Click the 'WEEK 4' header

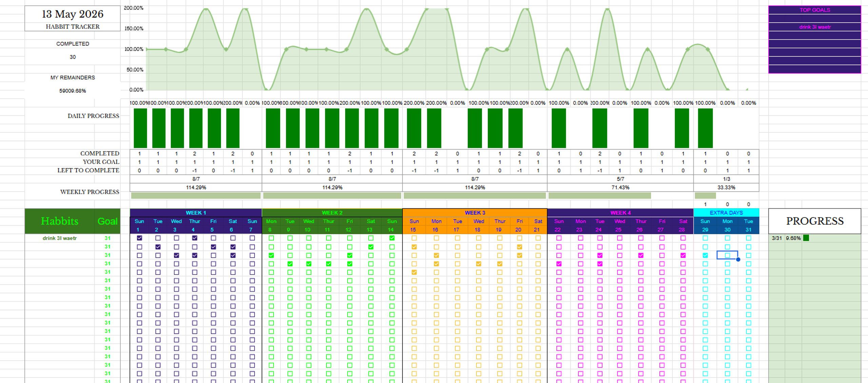click(x=620, y=213)
